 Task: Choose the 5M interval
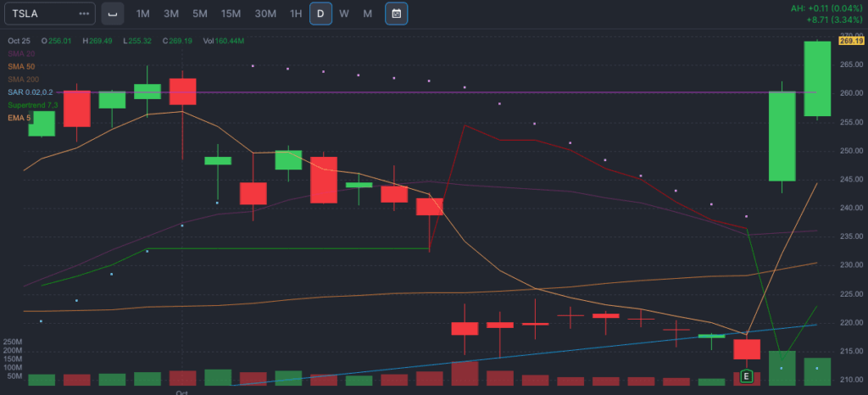point(199,14)
